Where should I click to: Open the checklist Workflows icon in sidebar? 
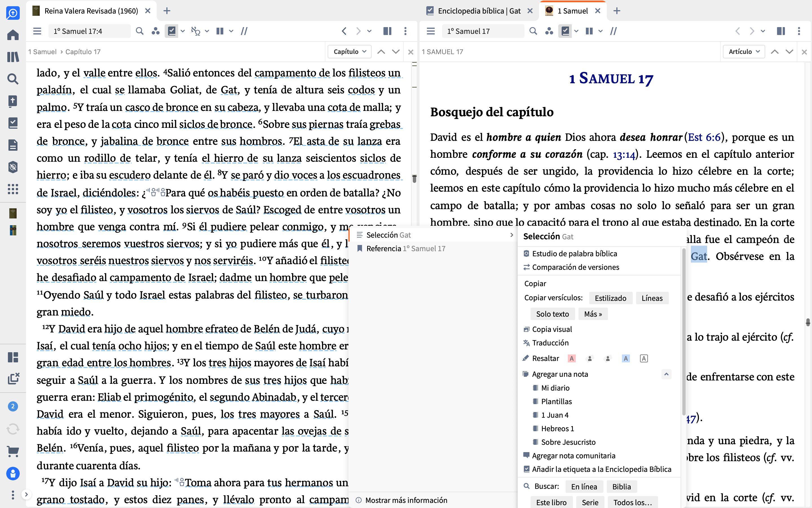click(13, 123)
